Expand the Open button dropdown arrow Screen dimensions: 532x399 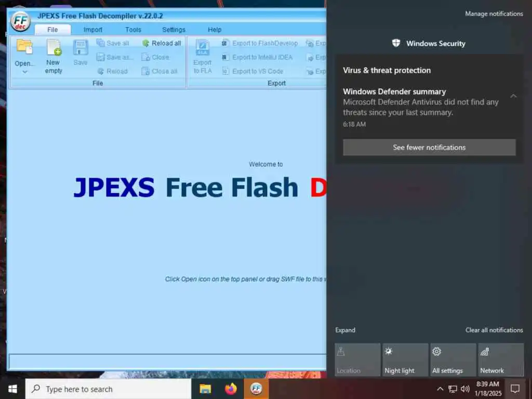point(24,72)
